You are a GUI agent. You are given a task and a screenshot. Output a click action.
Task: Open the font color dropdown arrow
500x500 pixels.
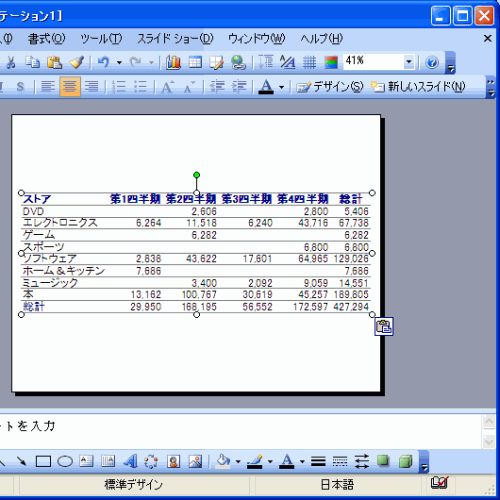tap(282, 87)
